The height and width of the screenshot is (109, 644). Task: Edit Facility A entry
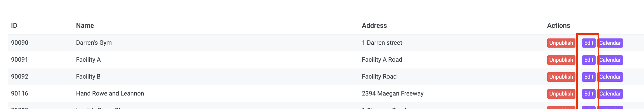(589, 60)
